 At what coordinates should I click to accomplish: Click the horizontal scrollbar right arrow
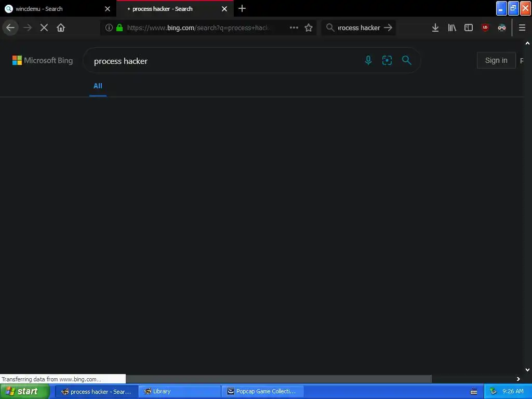pos(518,379)
